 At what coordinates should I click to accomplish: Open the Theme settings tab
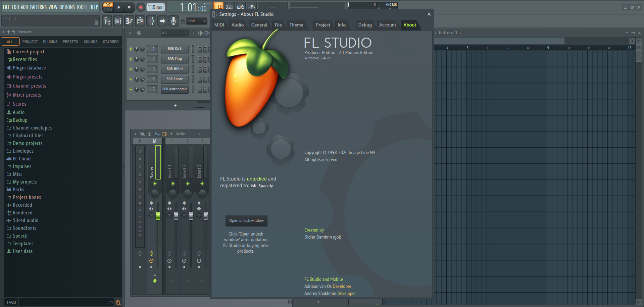click(296, 25)
